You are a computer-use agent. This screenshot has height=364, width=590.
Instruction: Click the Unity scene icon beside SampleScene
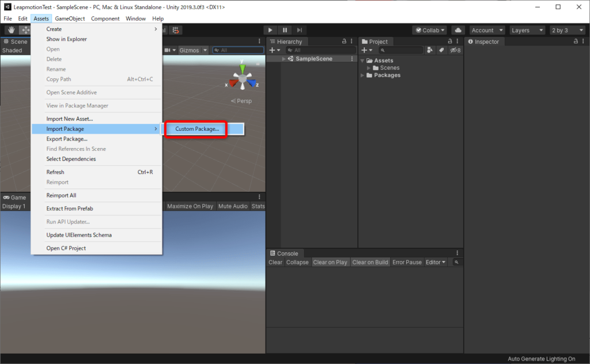pos(290,59)
